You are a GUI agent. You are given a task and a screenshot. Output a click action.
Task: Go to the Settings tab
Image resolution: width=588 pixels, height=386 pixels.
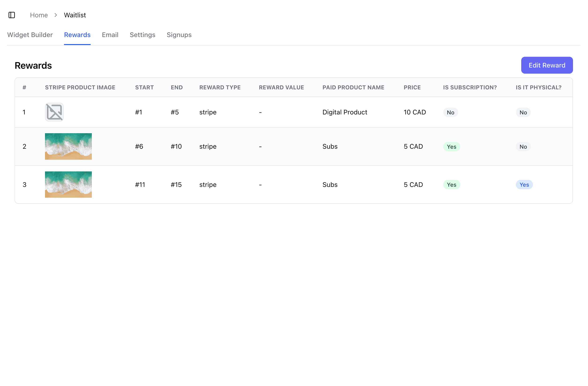(142, 35)
